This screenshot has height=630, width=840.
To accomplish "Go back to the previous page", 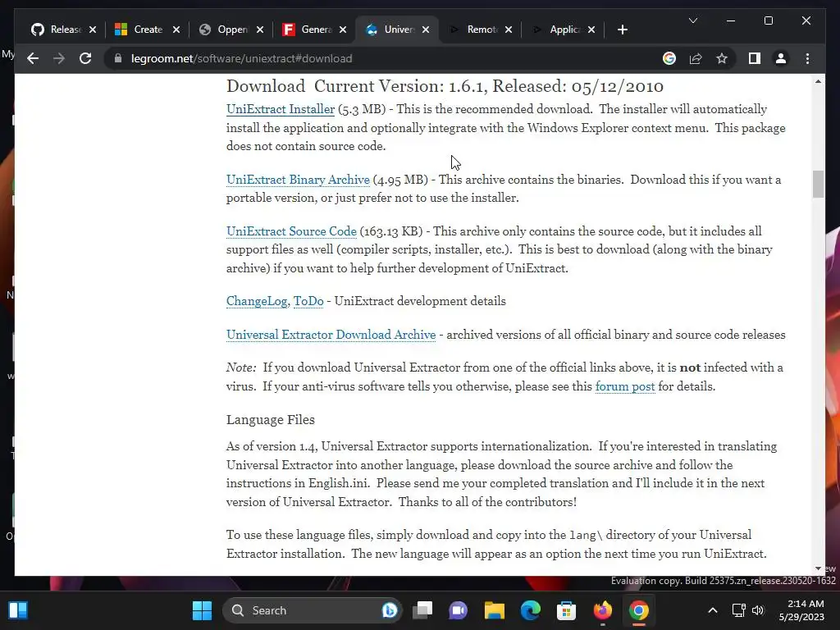I will coord(33,58).
